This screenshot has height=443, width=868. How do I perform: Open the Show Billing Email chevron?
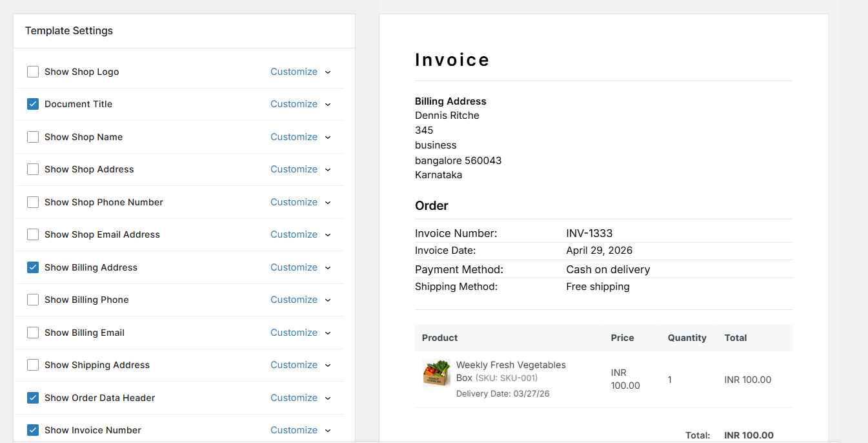[328, 333]
